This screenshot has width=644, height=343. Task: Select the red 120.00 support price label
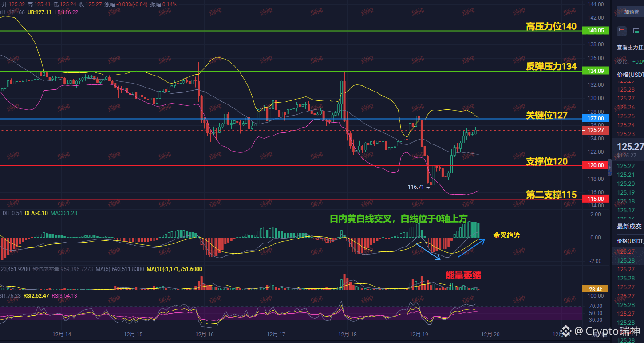pyautogui.click(x=595, y=165)
